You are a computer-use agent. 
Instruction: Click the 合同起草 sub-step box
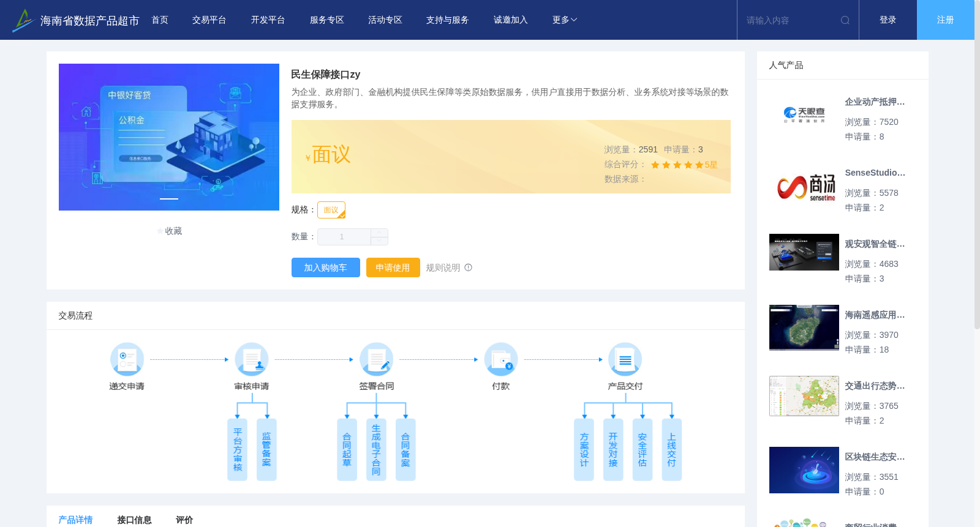(347, 450)
